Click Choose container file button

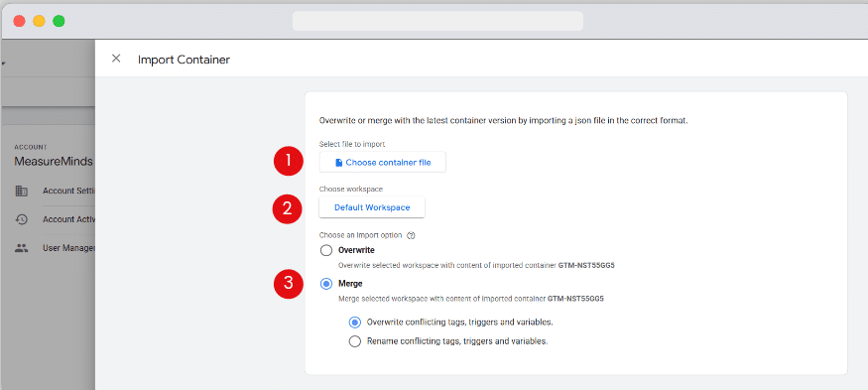click(x=383, y=163)
